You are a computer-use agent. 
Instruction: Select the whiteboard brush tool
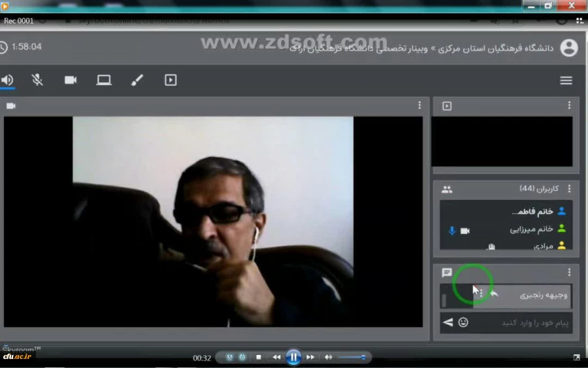pos(137,80)
